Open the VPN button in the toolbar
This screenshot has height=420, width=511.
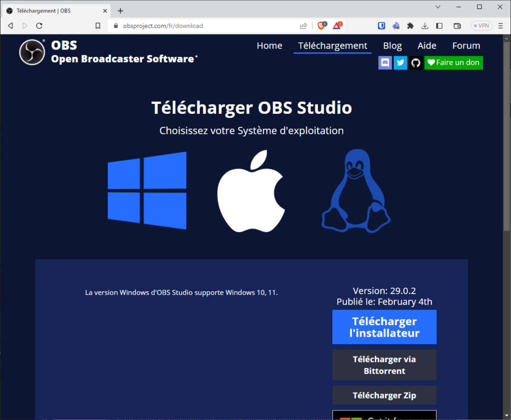pyautogui.click(x=482, y=26)
